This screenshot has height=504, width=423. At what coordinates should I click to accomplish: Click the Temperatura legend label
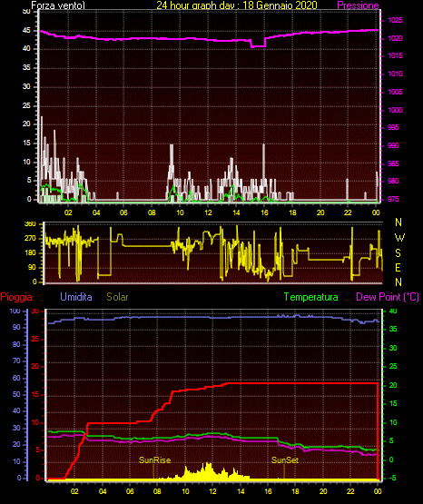tap(310, 297)
